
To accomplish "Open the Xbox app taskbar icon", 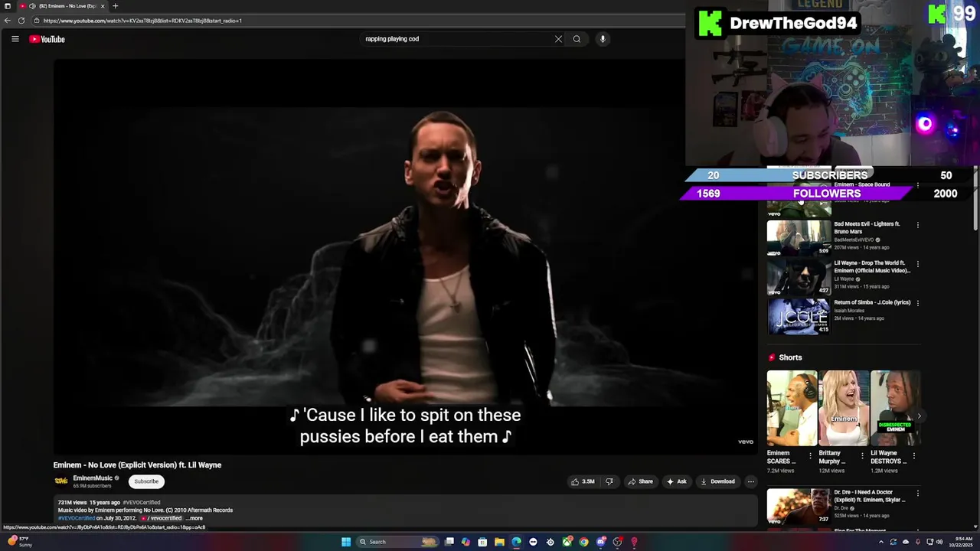I will (x=567, y=542).
